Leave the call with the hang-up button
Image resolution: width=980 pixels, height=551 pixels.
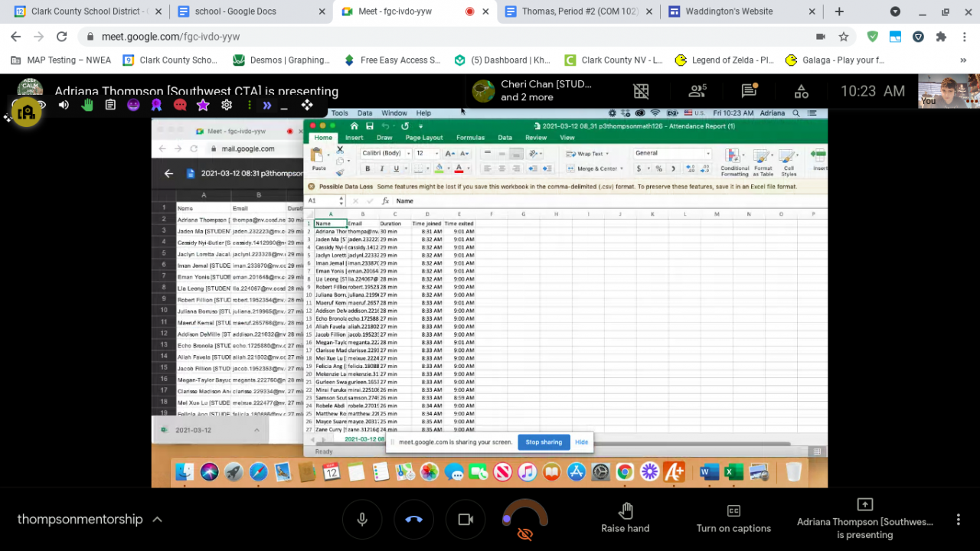413,520
